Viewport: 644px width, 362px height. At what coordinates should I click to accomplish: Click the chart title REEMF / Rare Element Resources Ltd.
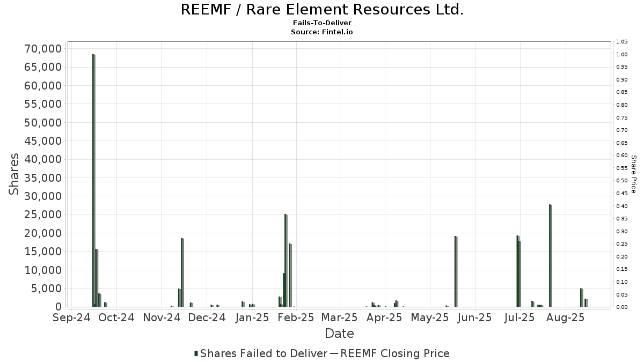pyautogui.click(x=322, y=10)
